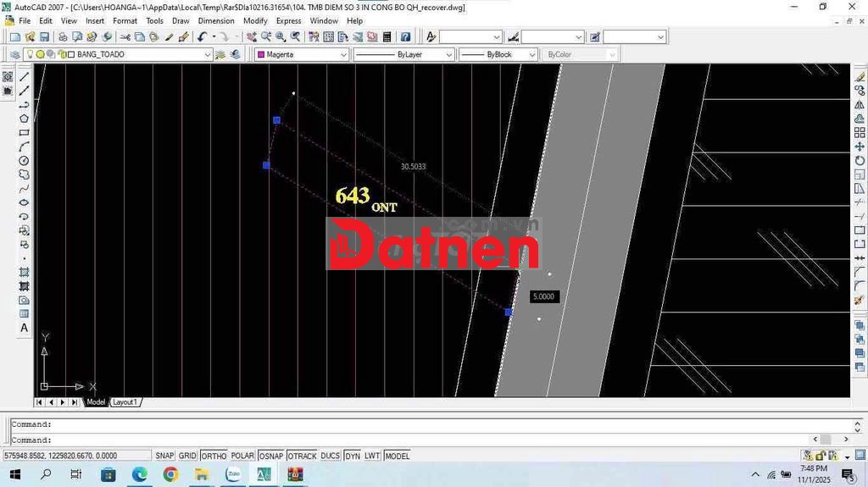
Task: Activate the Multiline Text tool
Action: point(24,328)
